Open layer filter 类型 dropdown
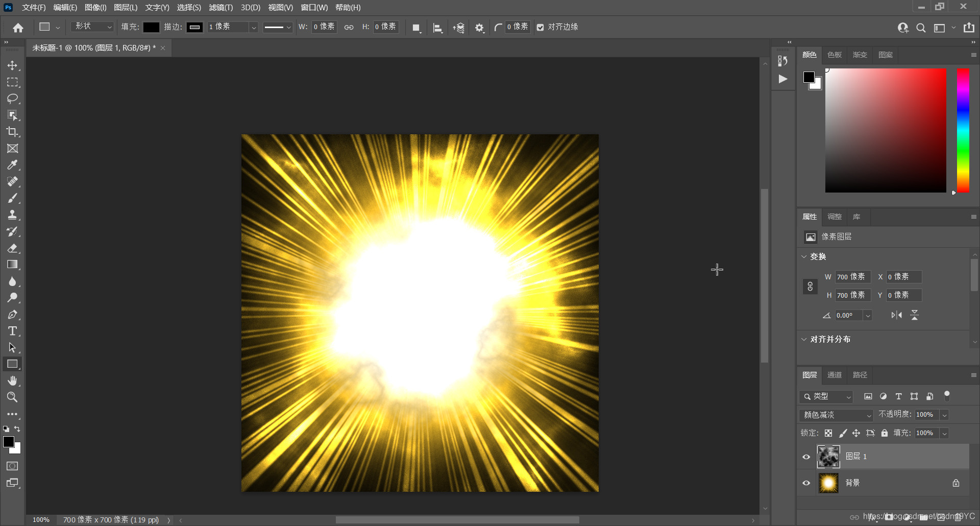 click(826, 396)
